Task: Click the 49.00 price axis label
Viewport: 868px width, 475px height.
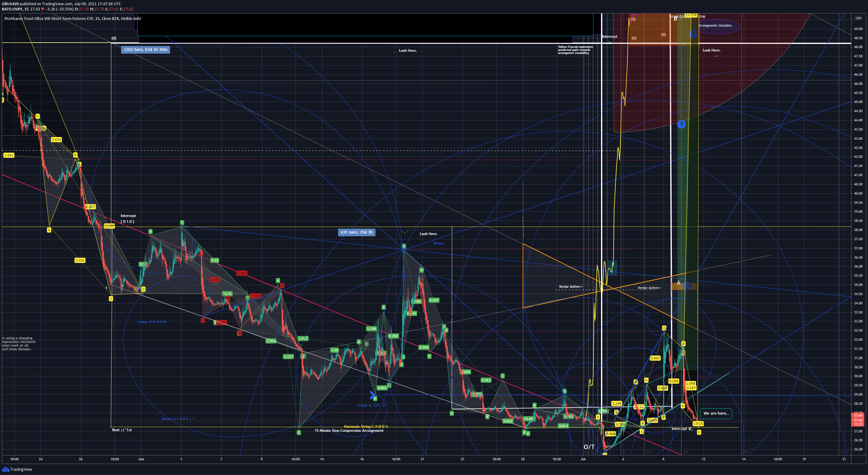Action: 858,29
